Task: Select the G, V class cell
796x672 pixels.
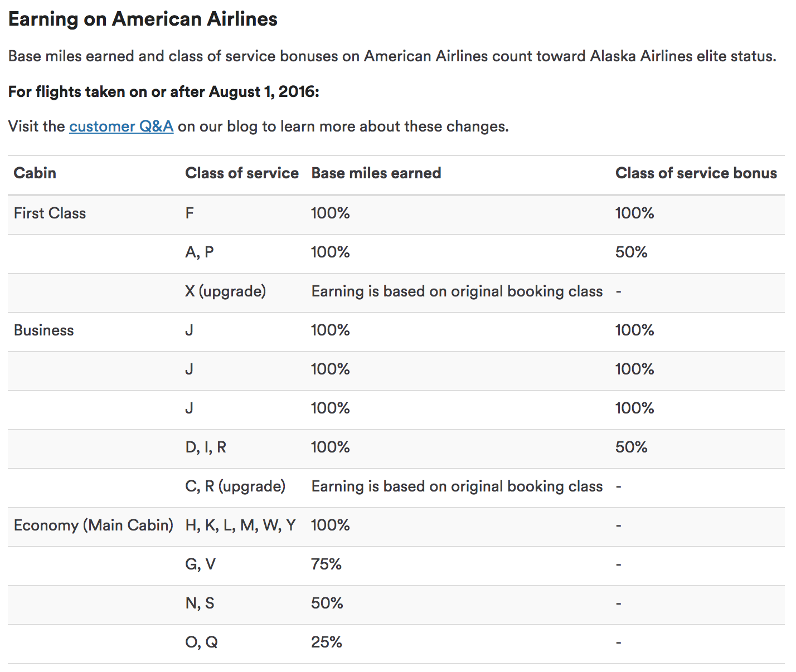Action: [200, 564]
